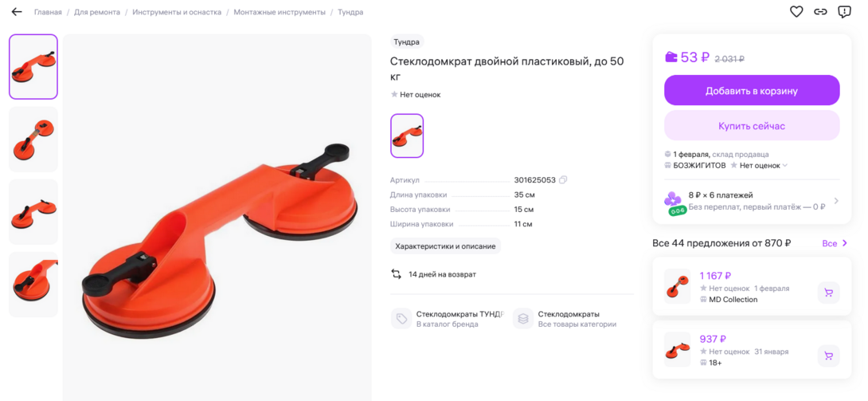Add the 937 ₽ offer to cart
This screenshot has width=868, height=401.
click(829, 356)
